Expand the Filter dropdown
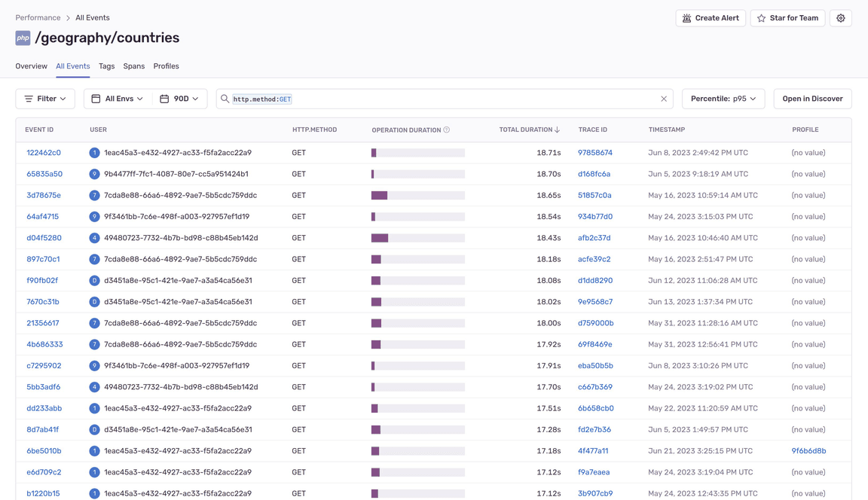This screenshot has height=500, width=868. click(45, 99)
